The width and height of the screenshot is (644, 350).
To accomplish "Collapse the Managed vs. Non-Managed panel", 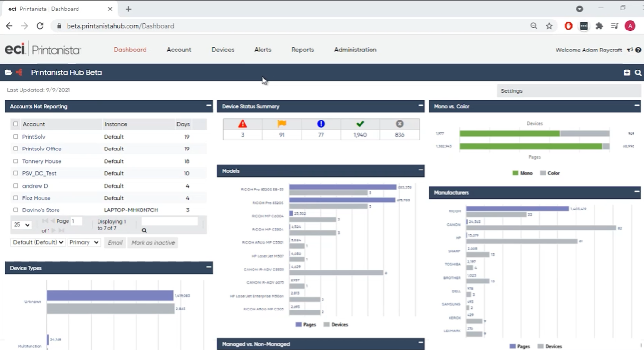I will 420,343.
